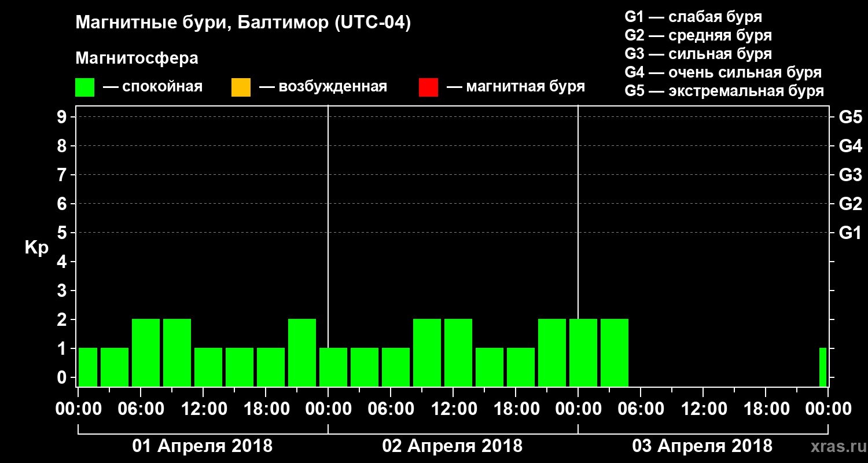868x463 pixels.
Task: Select the title 'Магнитные бури, Балтимор (UTC-04)'
Action: coord(243,23)
